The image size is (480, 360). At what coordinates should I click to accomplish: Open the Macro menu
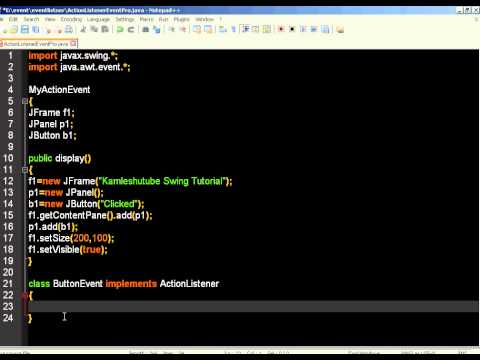click(x=146, y=20)
